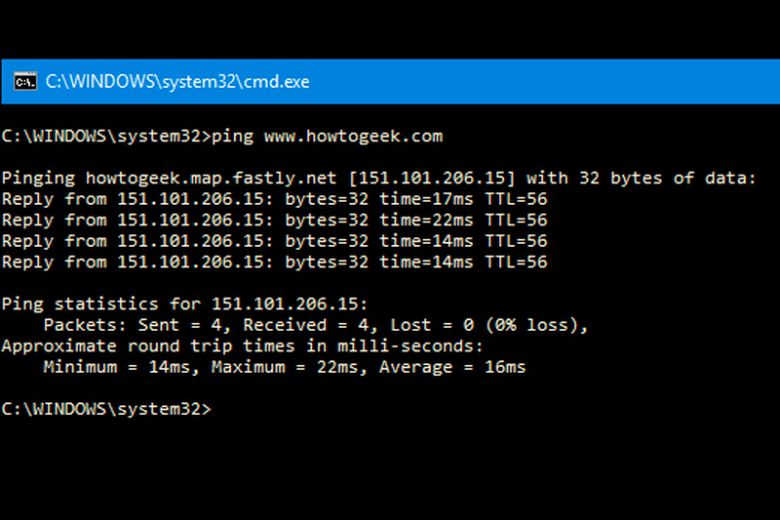
Task: Click the 'Approximate round trip times' line
Action: (242, 346)
